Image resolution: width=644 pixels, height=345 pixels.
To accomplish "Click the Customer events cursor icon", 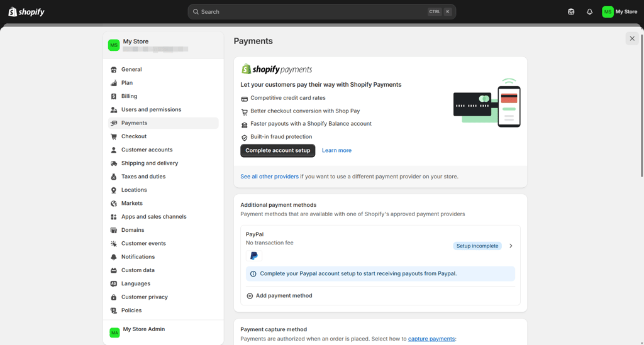I will pos(114,244).
